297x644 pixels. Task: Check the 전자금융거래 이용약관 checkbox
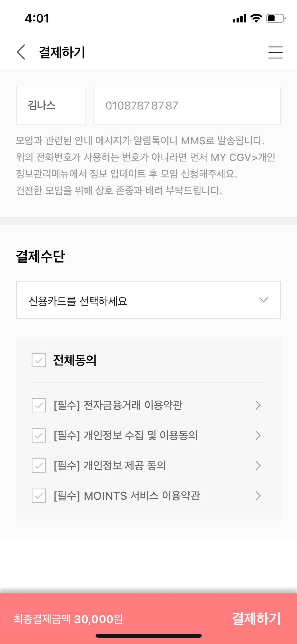click(39, 405)
